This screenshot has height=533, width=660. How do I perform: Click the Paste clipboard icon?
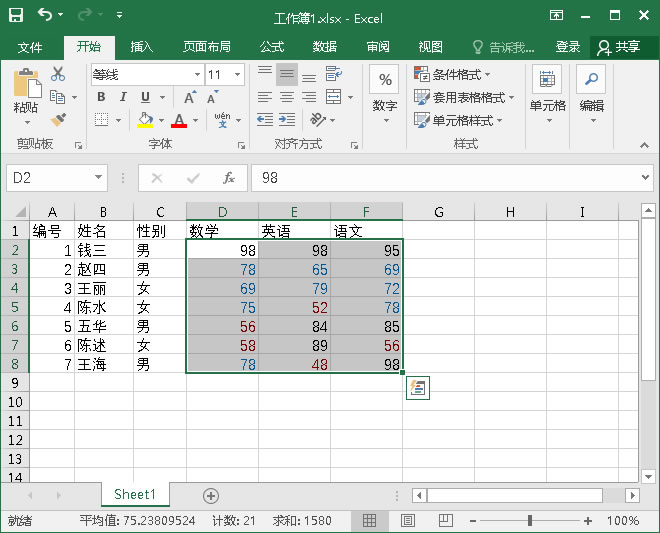tap(27, 83)
